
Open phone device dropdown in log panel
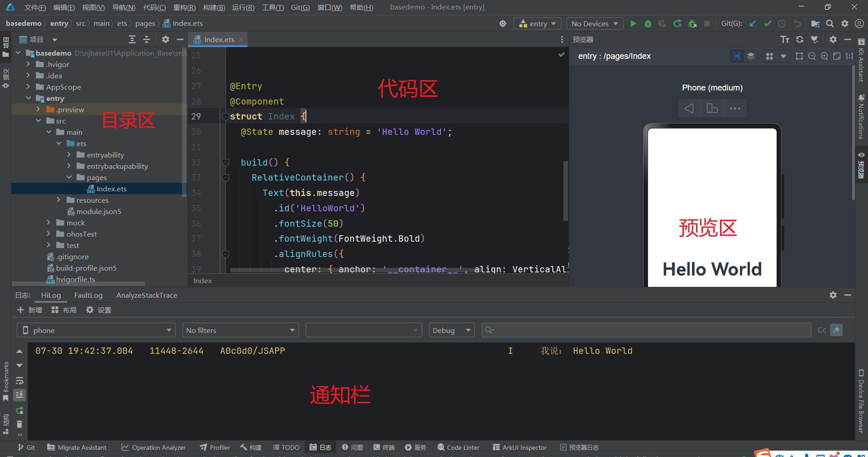point(96,330)
